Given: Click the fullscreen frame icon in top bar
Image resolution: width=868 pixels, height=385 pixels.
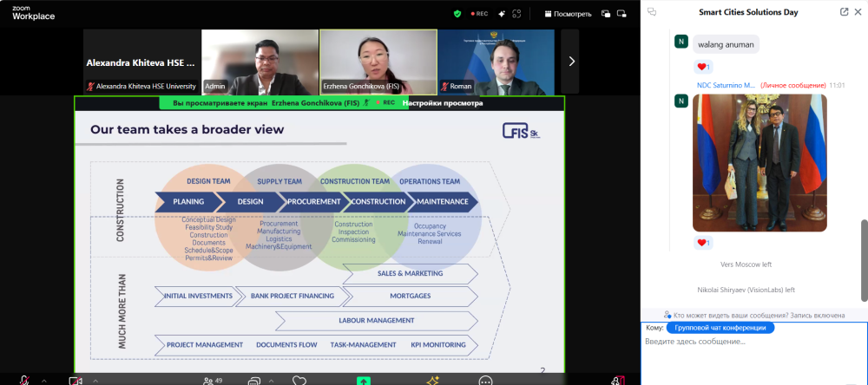Looking at the screenshot, I should [x=517, y=14].
